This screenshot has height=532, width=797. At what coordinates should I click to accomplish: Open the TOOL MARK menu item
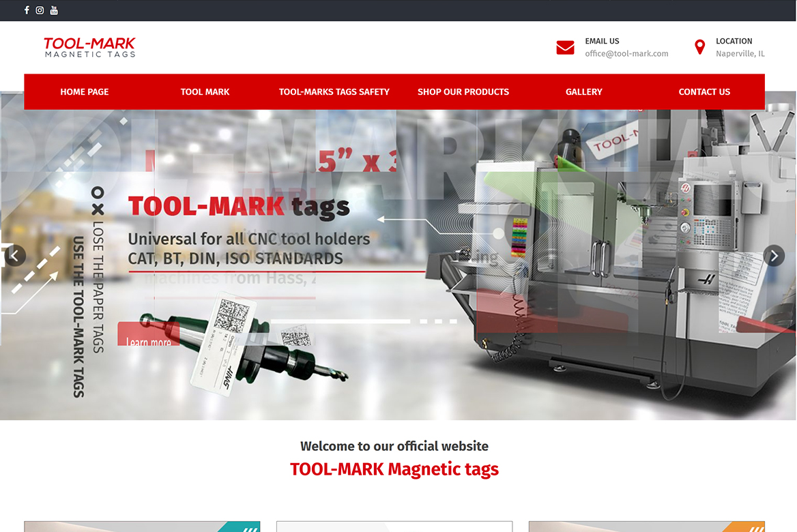(205, 92)
